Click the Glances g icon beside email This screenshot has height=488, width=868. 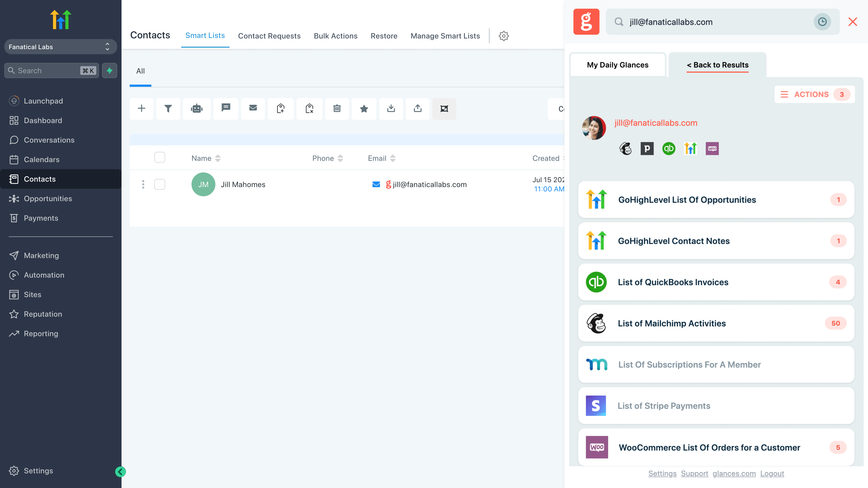(388, 184)
